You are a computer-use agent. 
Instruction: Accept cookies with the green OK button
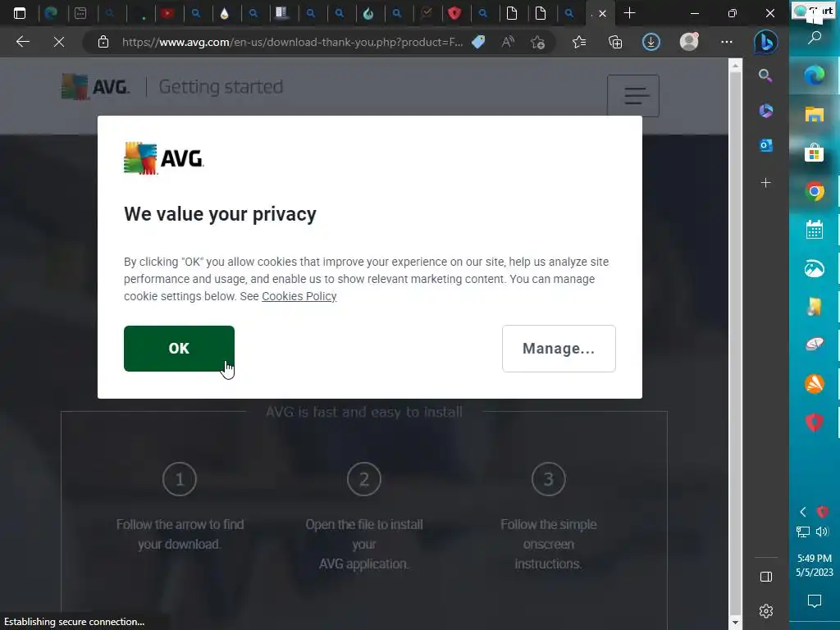179,348
